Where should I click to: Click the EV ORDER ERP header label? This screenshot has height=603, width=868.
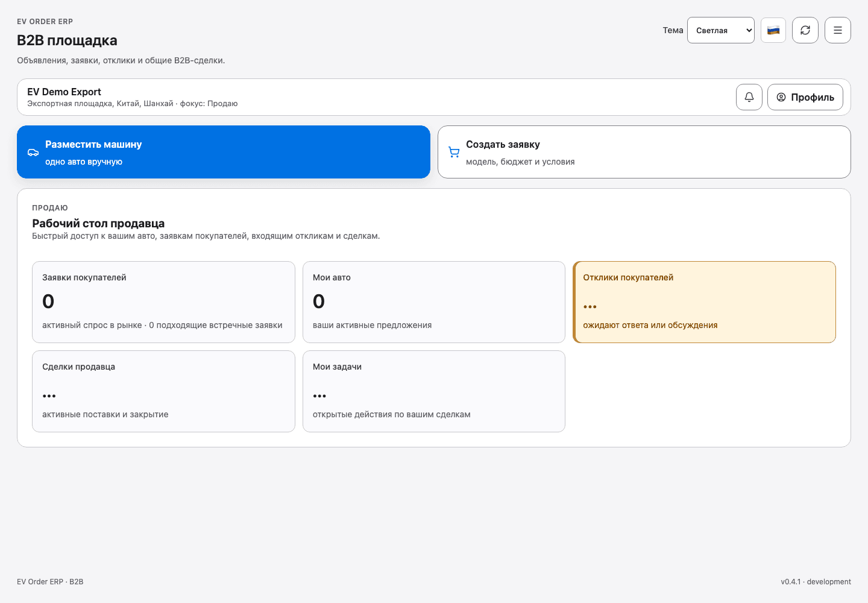45,22
